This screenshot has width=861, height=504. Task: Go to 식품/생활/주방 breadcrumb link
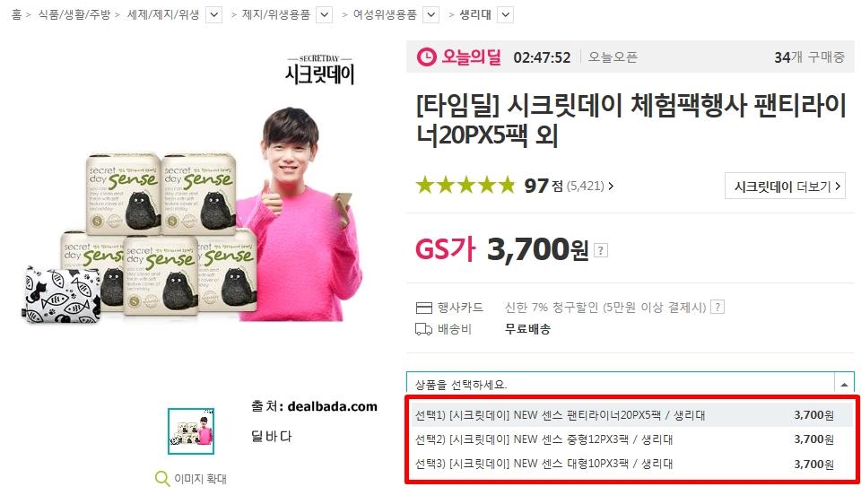74,14
